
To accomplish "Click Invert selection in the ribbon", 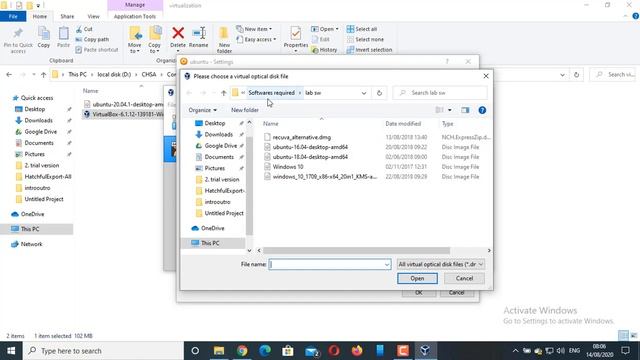I will click(x=369, y=49).
